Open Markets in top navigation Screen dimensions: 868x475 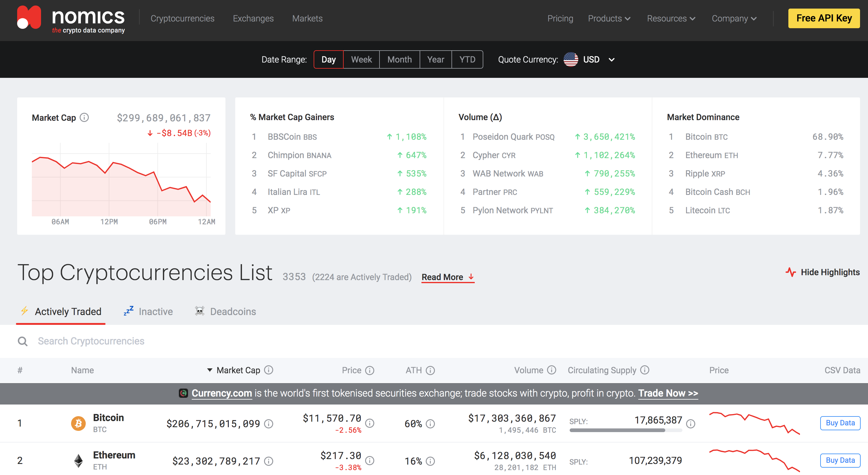(307, 19)
